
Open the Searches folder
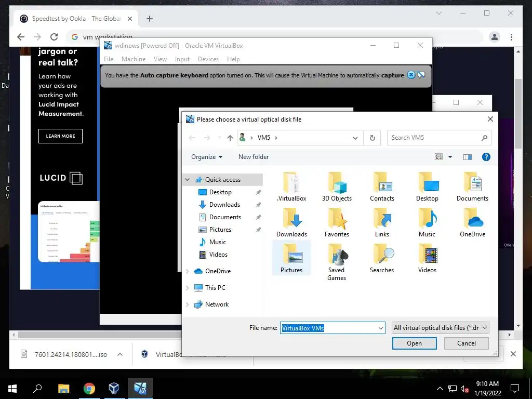pyautogui.click(x=382, y=258)
